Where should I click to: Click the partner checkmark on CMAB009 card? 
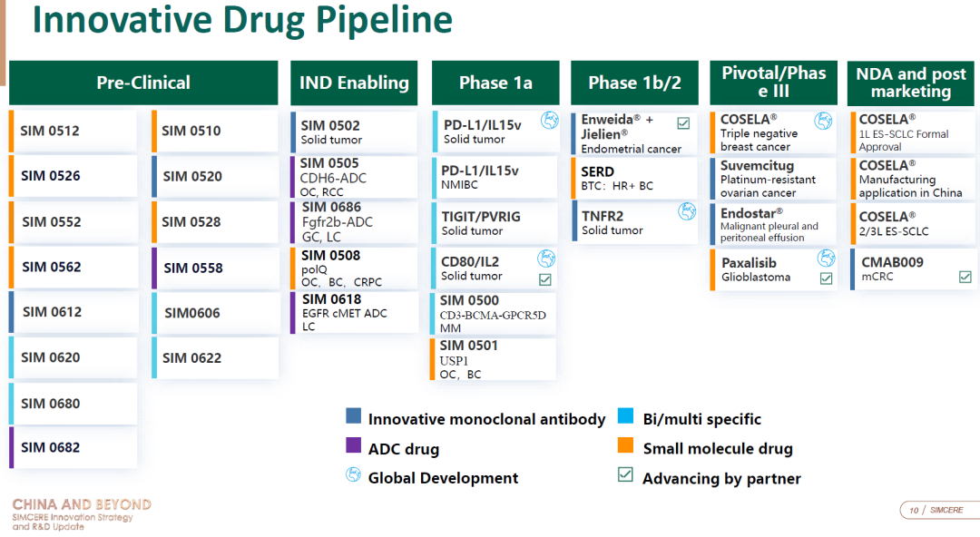(965, 277)
